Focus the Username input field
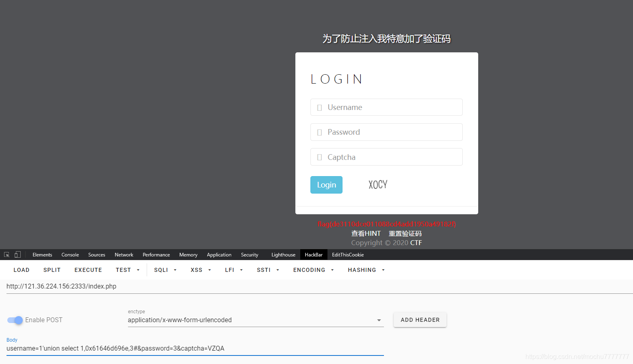 [x=386, y=107]
